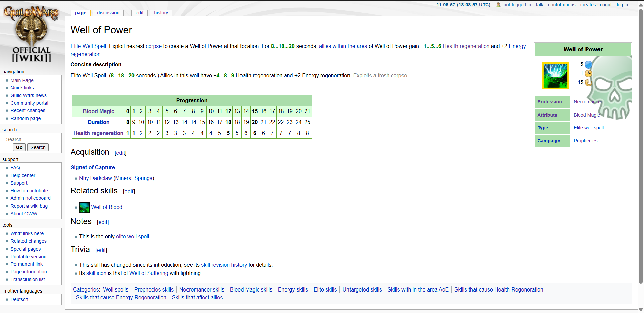Viewport: 644px width, 313px height.
Task: Click the Search button
Action: point(38,147)
